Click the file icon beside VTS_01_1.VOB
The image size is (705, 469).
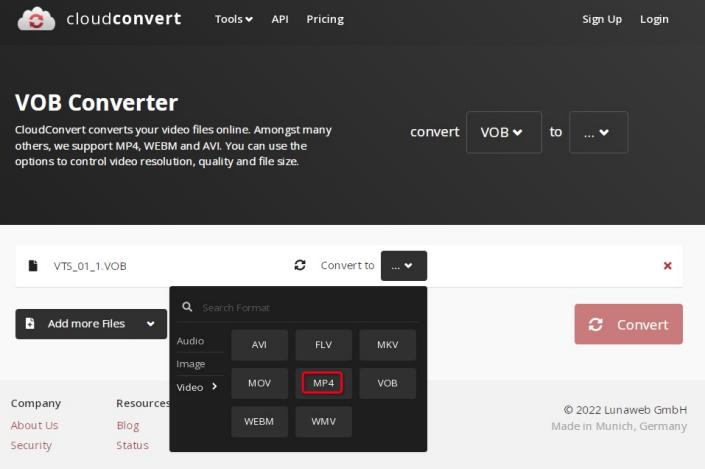pyautogui.click(x=33, y=266)
